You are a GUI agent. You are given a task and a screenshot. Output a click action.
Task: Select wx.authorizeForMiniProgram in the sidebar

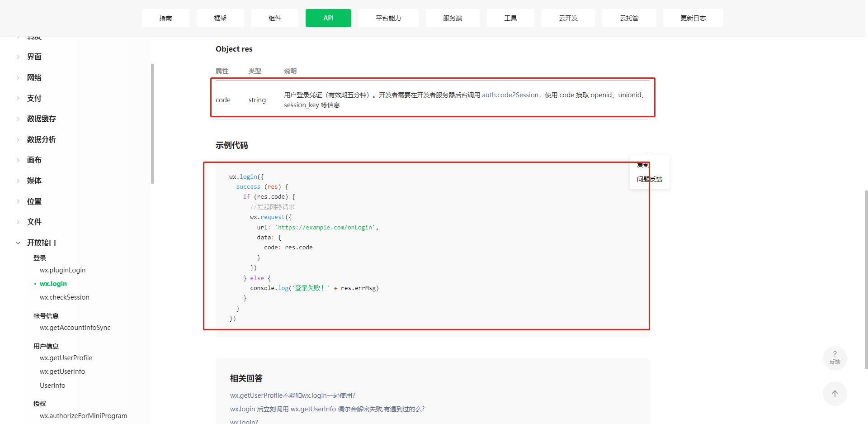83,415
